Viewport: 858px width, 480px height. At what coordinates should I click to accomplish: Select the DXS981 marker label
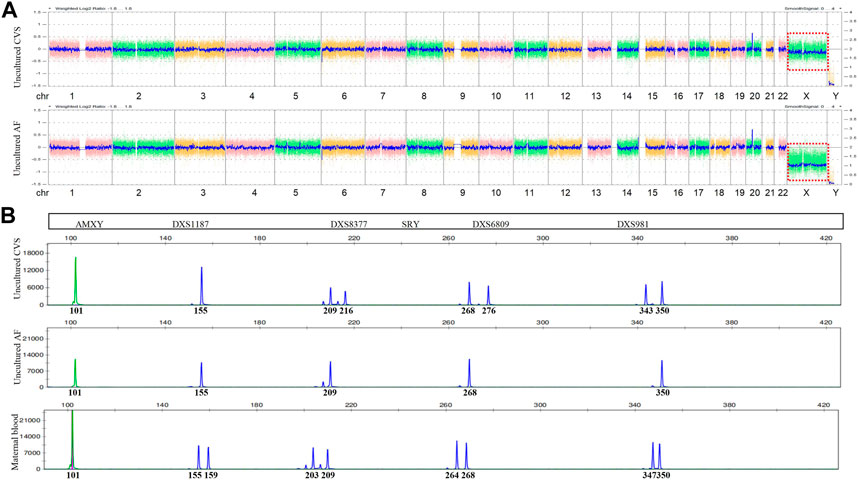633,224
